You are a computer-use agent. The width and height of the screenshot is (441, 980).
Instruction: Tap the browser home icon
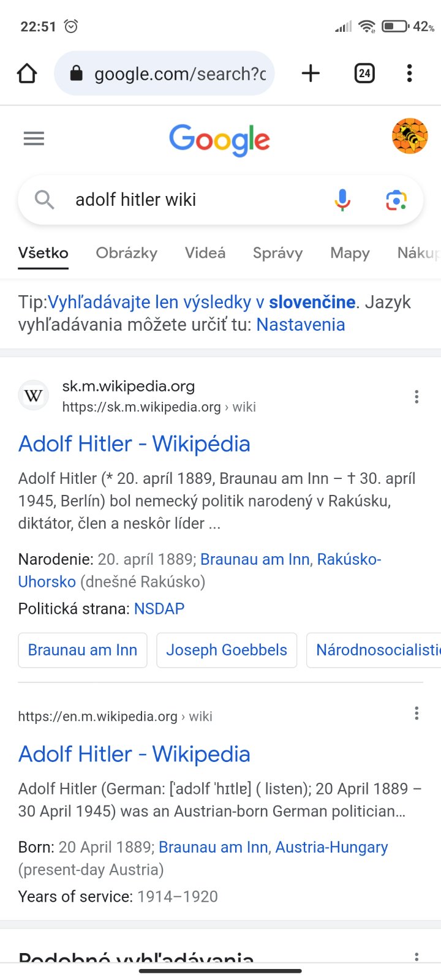(27, 73)
